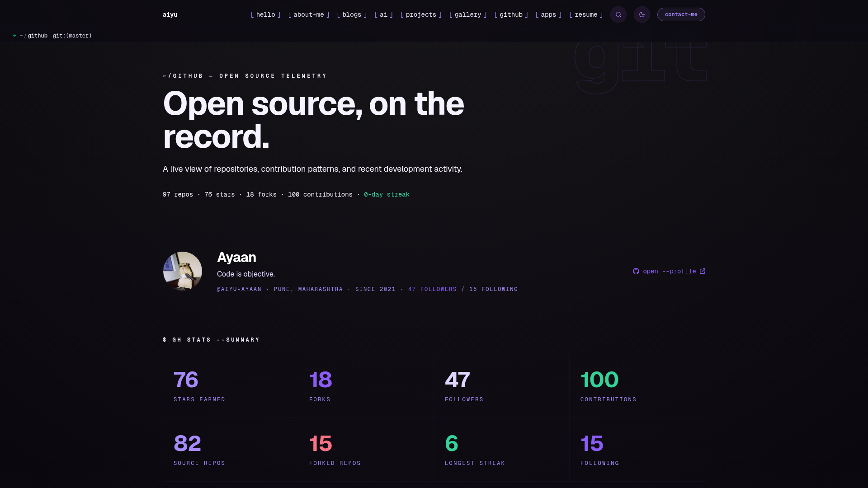Click the Code is objective. bio
Image resolution: width=868 pixels, height=488 pixels.
tap(246, 274)
